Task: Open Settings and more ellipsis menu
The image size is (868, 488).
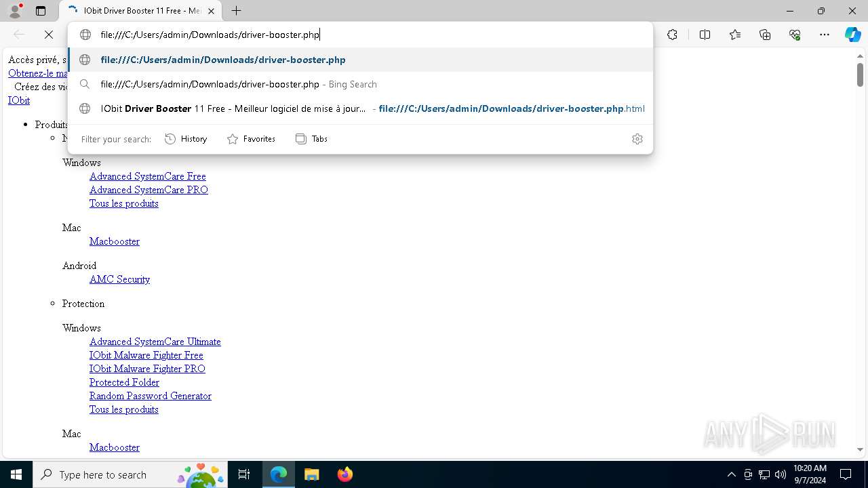Action: [x=825, y=35]
